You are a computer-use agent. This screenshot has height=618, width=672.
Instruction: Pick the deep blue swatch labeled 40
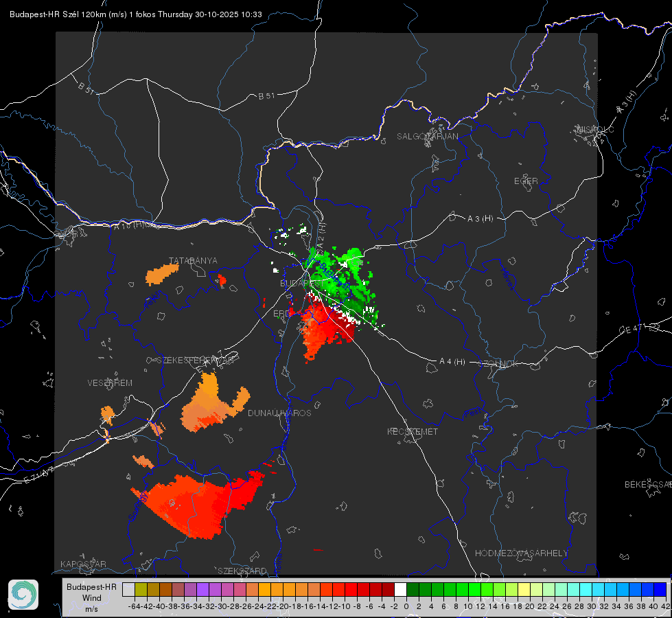coord(660,589)
